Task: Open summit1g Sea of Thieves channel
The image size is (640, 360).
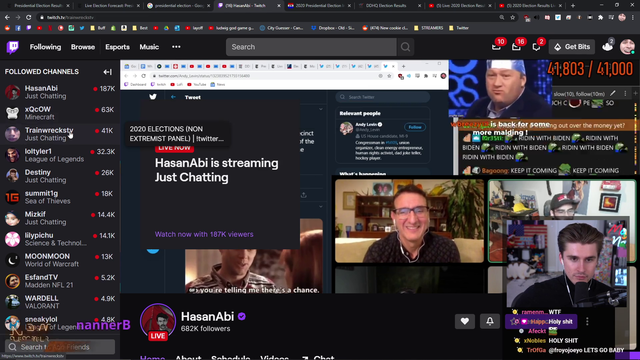Action: pyautogui.click(x=60, y=197)
